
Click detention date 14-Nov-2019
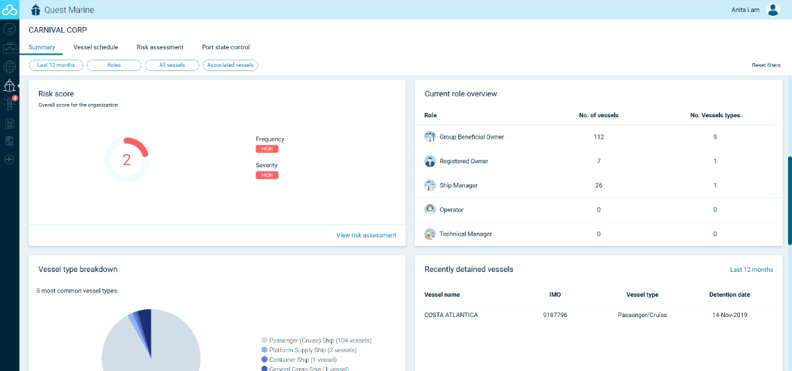tap(729, 315)
